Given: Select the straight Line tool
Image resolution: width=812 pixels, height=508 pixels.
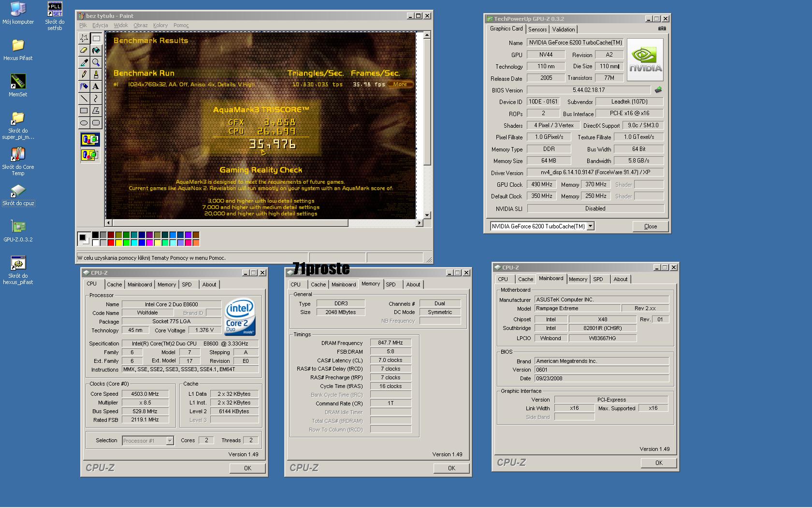Looking at the screenshot, I should (x=84, y=98).
